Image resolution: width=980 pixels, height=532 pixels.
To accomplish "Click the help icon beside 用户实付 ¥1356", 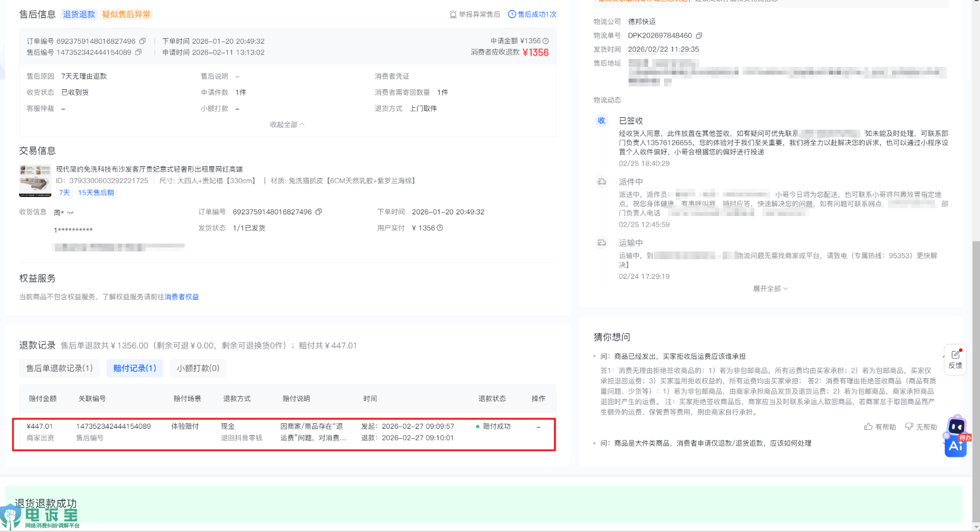I will tap(440, 228).
